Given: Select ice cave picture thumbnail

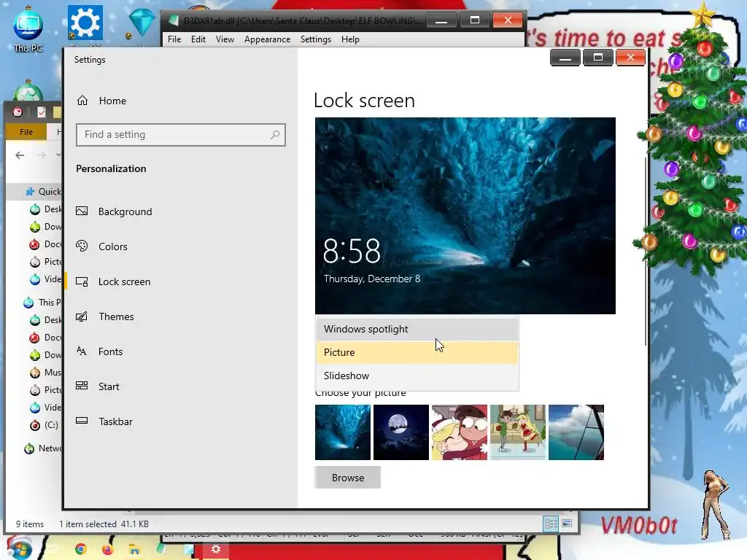Looking at the screenshot, I should (343, 432).
